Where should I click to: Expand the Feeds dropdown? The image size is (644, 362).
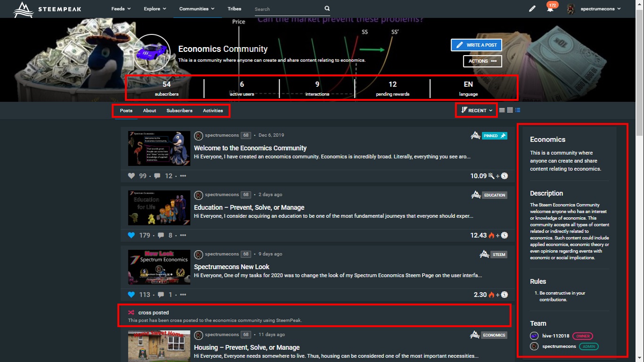pos(121,8)
